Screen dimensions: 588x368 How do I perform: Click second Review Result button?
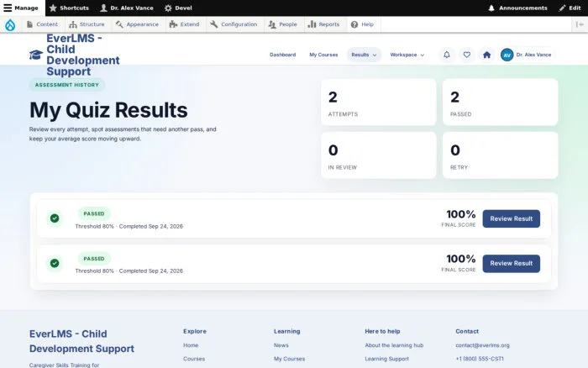(x=511, y=263)
